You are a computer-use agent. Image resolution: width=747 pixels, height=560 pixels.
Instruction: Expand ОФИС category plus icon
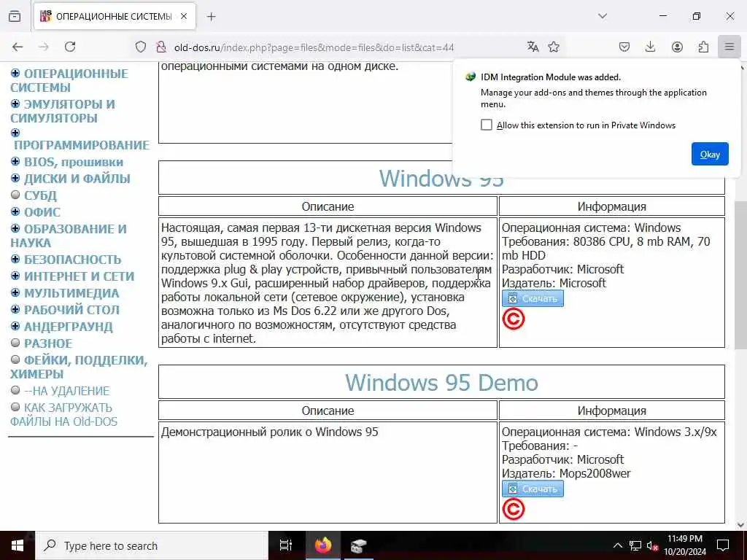coord(15,211)
